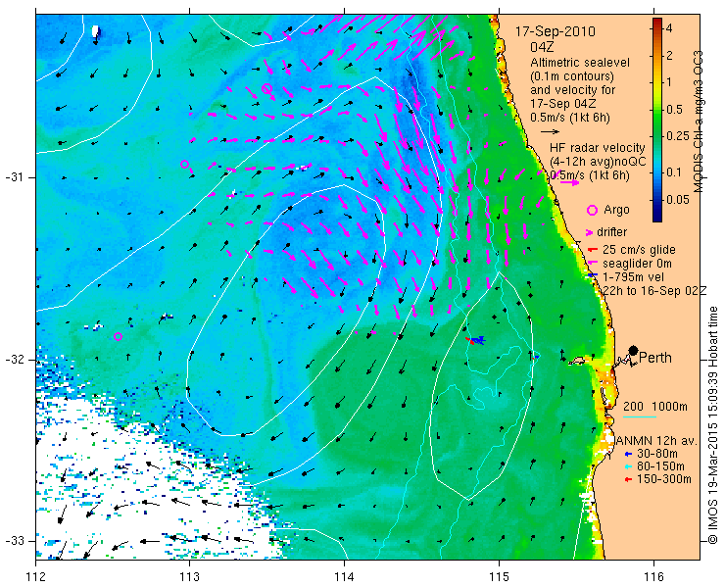Click the cyan 200/1000m isobath legend line
Viewport: 725px width, 588px height.
pyautogui.click(x=640, y=416)
